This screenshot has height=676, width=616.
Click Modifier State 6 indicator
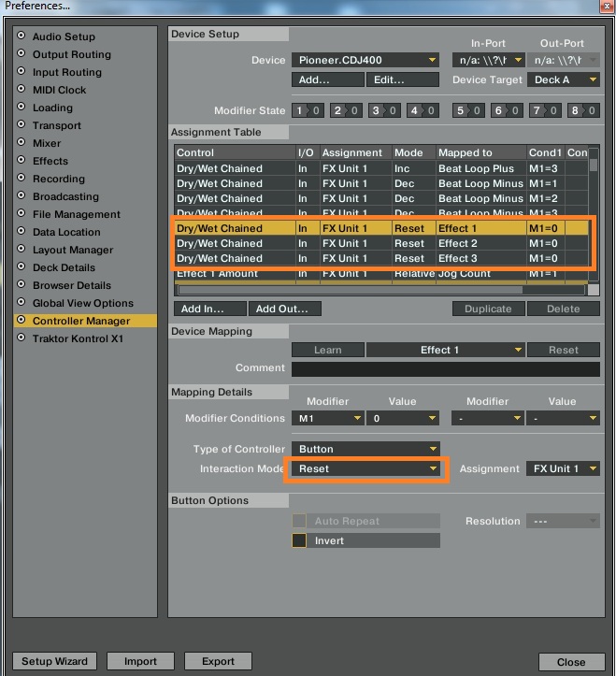click(507, 110)
